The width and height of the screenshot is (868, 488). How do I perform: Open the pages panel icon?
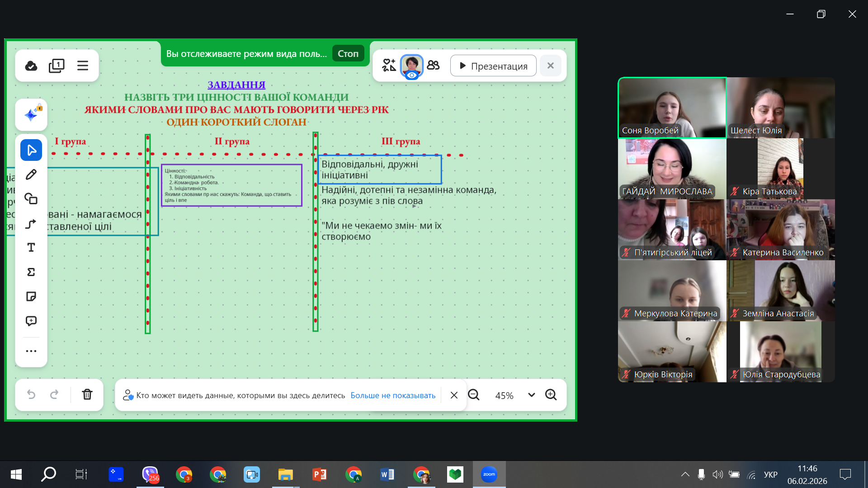[57, 66]
